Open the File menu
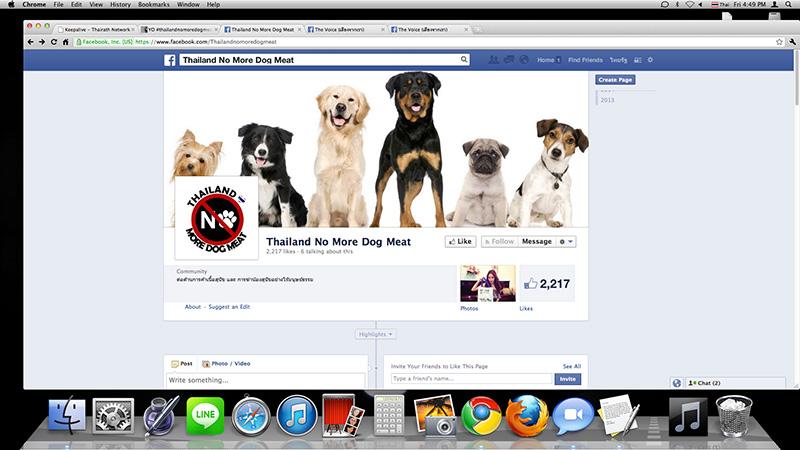The image size is (800, 450). (59, 4)
